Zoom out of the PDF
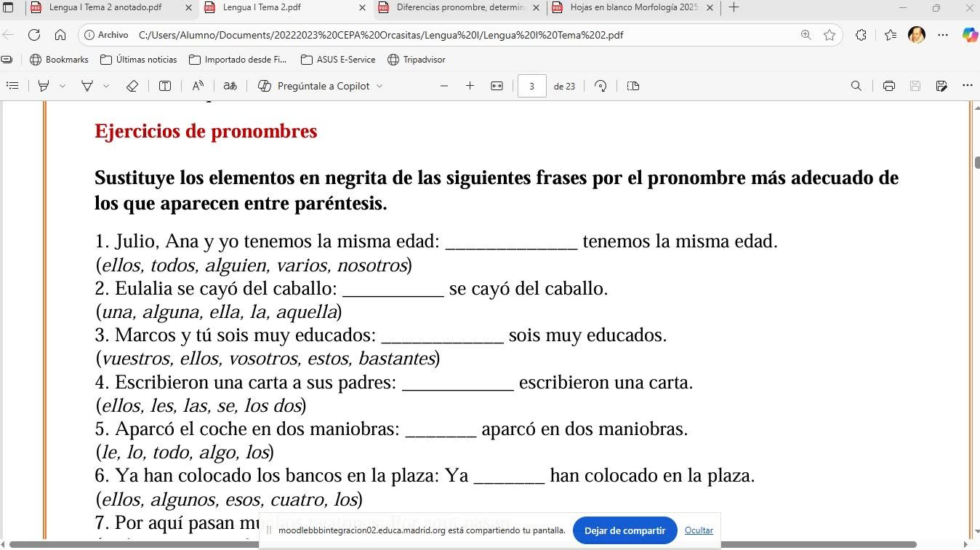This screenshot has height=550, width=980. click(x=444, y=86)
